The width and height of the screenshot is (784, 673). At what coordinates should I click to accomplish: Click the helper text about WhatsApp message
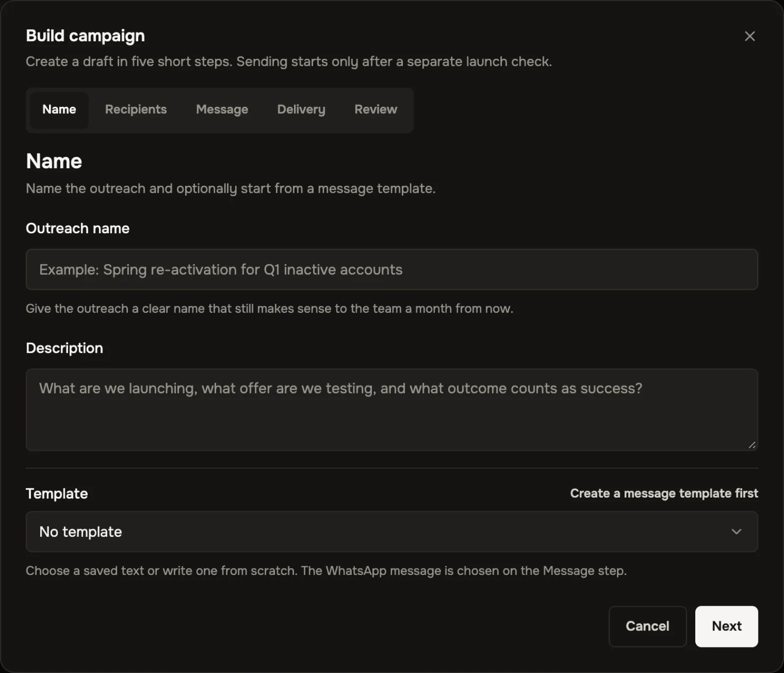click(326, 571)
